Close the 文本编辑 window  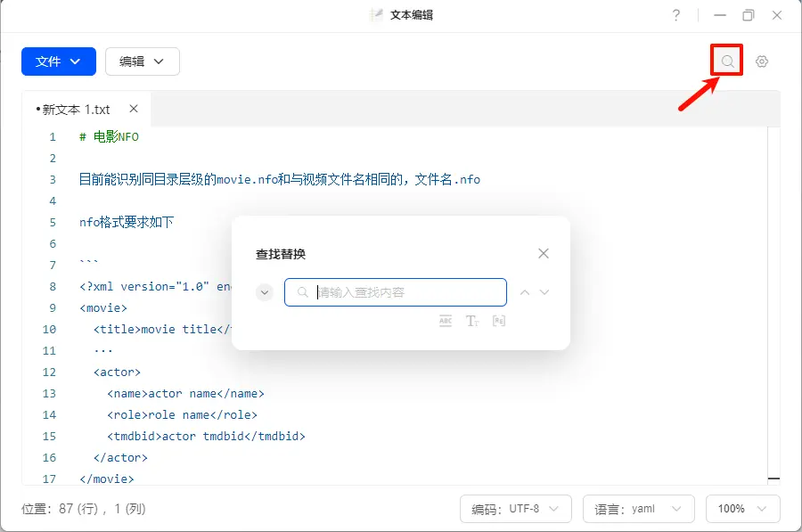coord(777,15)
